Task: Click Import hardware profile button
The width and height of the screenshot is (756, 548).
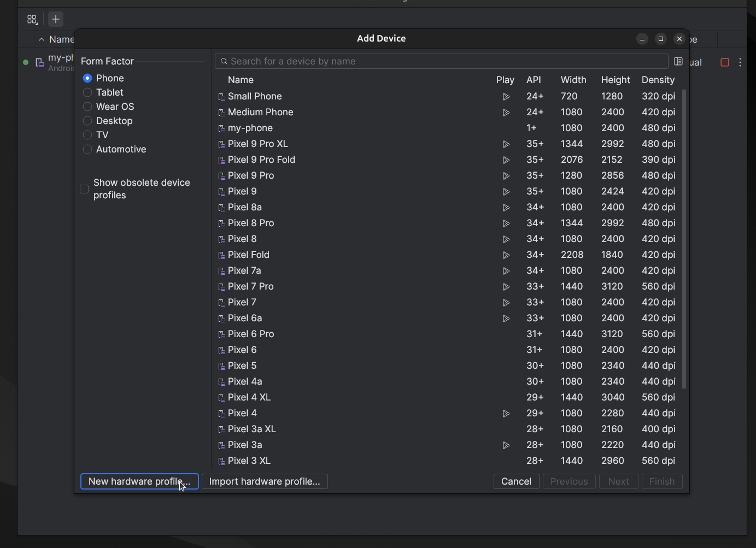Action: (265, 481)
